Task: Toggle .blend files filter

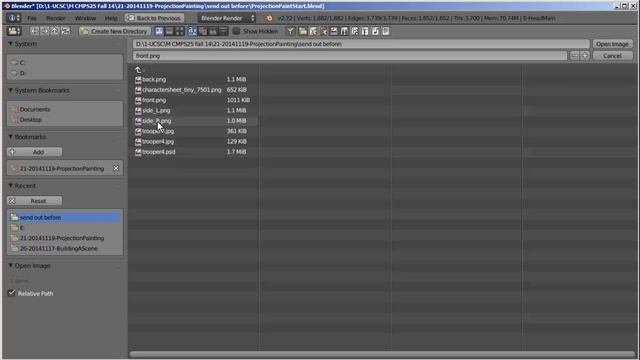Action: [313, 31]
